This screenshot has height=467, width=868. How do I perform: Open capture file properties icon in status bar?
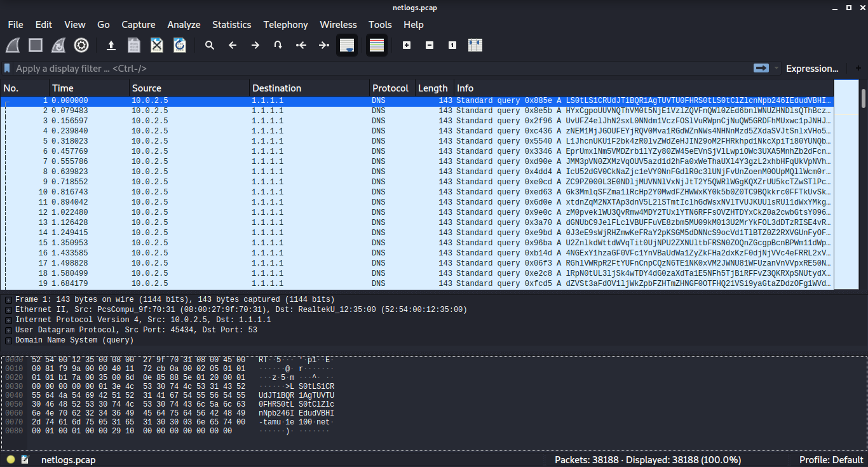[x=25, y=459]
